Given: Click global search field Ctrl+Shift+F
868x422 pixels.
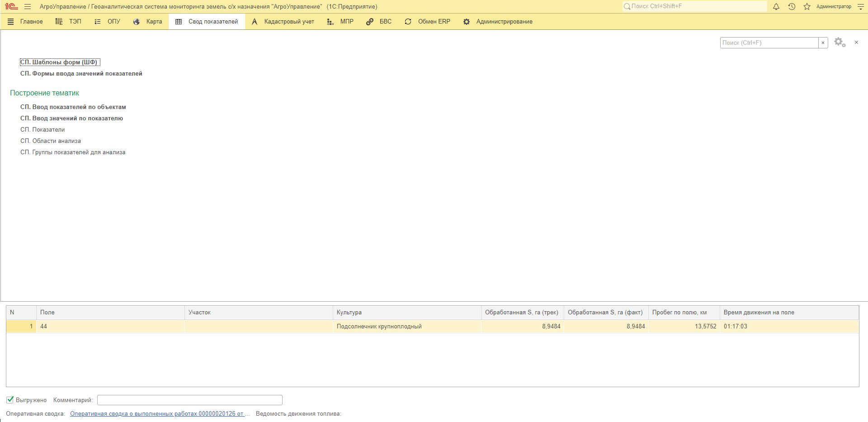Looking at the screenshot, I should click(x=694, y=6).
